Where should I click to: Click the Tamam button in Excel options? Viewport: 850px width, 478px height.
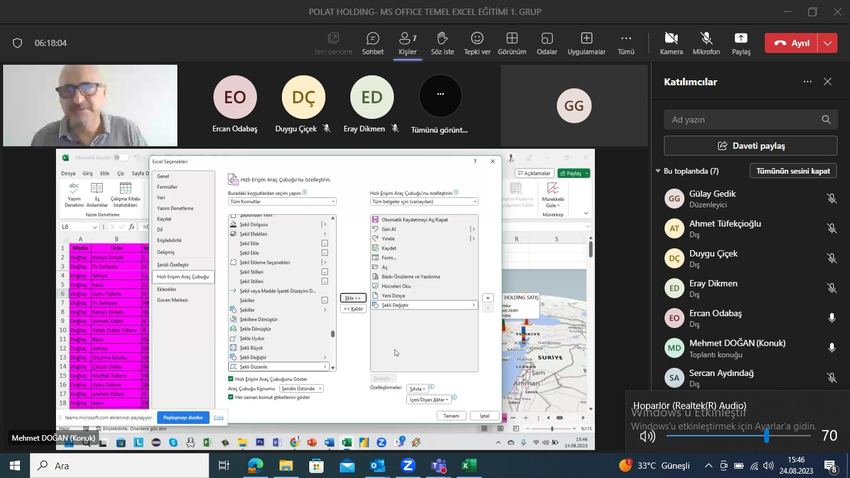pyautogui.click(x=451, y=416)
